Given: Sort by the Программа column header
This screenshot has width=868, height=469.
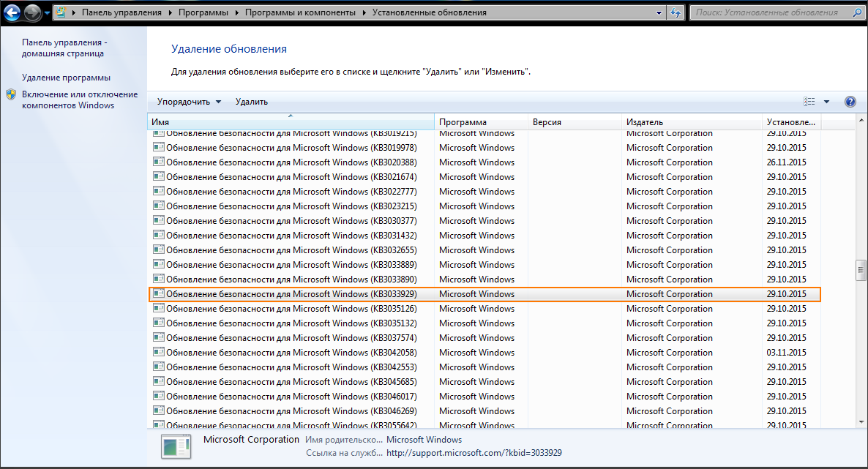Looking at the screenshot, I should (481, 121).
